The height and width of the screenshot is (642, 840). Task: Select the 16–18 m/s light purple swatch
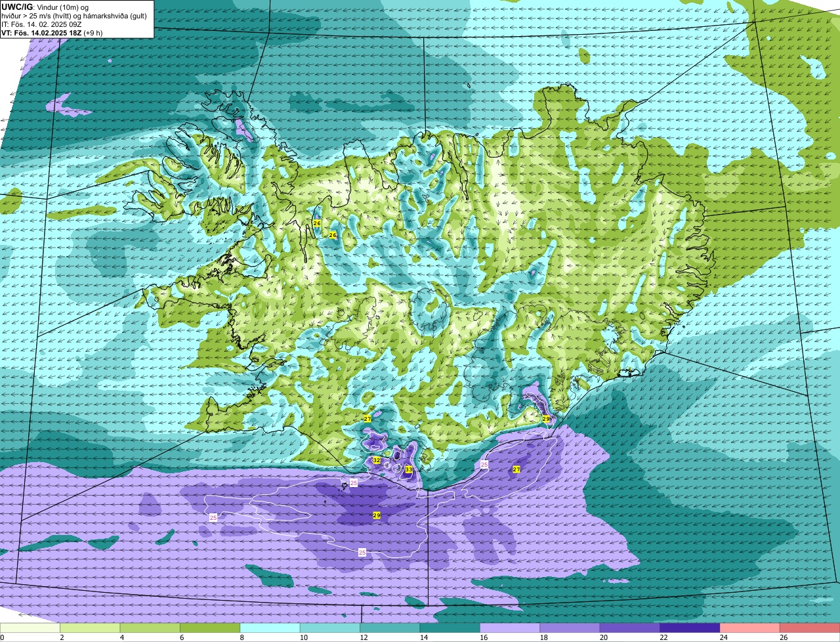click(x=511, y=628)
